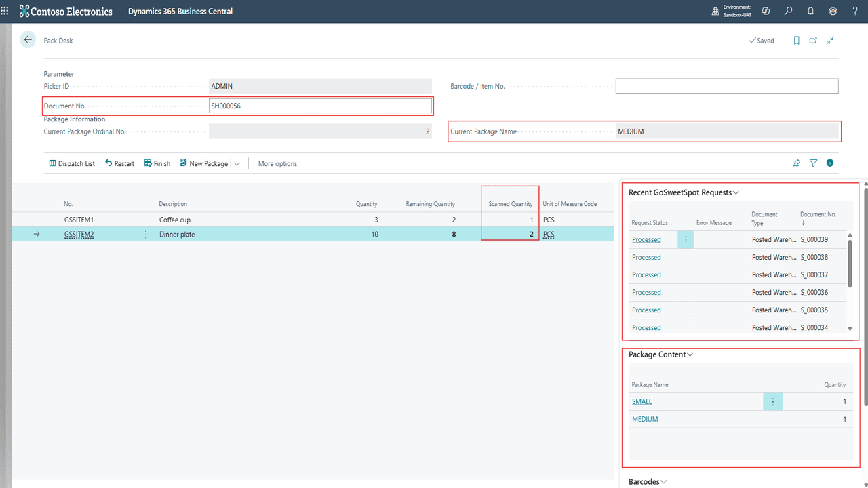Click the share icon above factbox
Viewport: 868px width, 488px height.
(796, 163)
